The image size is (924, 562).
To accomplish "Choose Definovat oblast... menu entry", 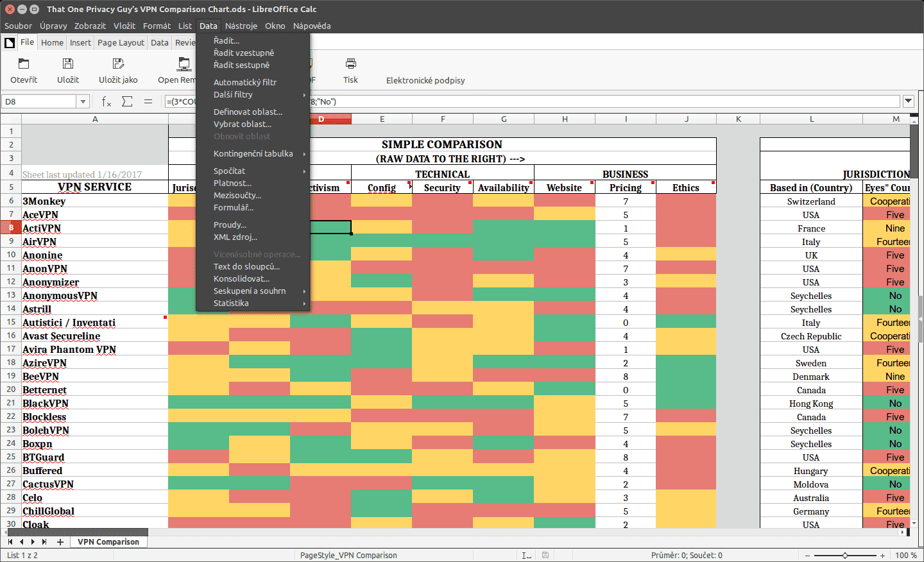I will tap(253, 112).
